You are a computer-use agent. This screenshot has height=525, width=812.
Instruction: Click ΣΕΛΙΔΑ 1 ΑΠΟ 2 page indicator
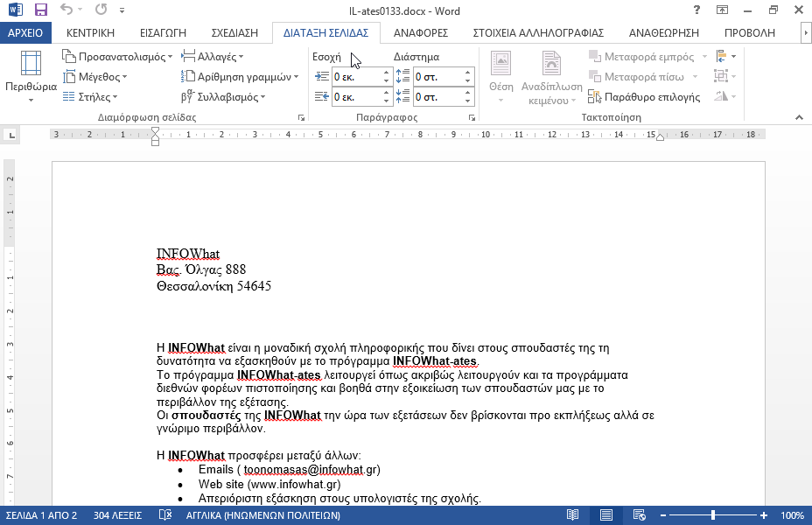[x=41, y=515]
